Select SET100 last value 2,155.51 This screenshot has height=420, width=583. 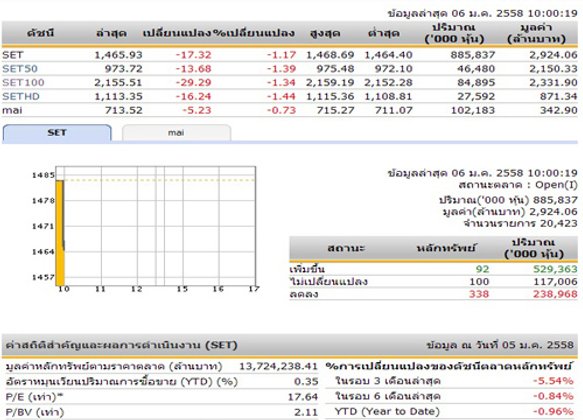click(x=119, y=83)
